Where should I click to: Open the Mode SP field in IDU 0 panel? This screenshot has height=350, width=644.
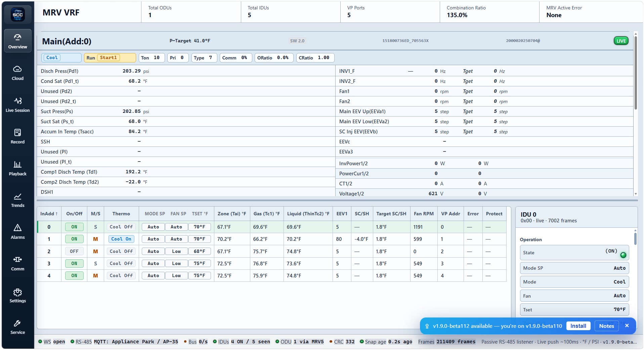coord(574,268)
